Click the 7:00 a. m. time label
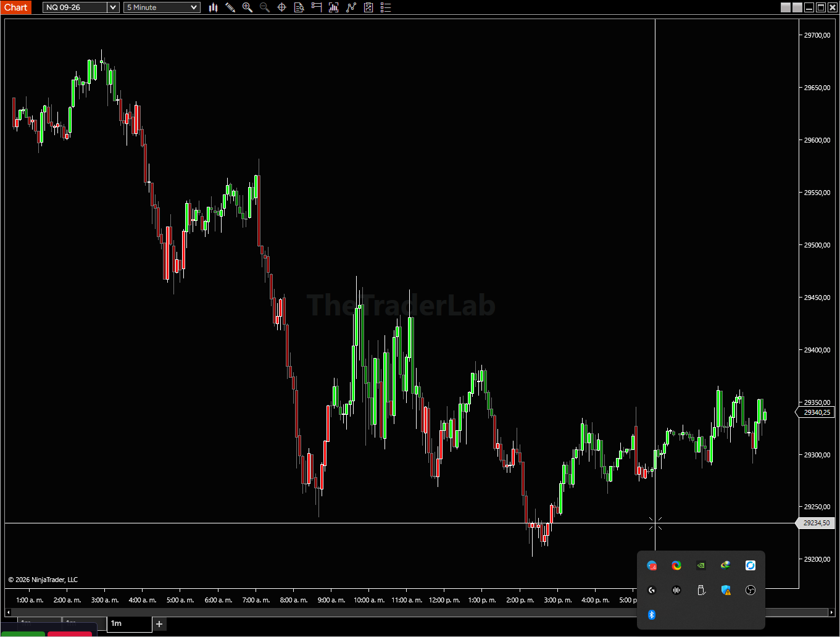840x637 pixels. coord(256,600)
